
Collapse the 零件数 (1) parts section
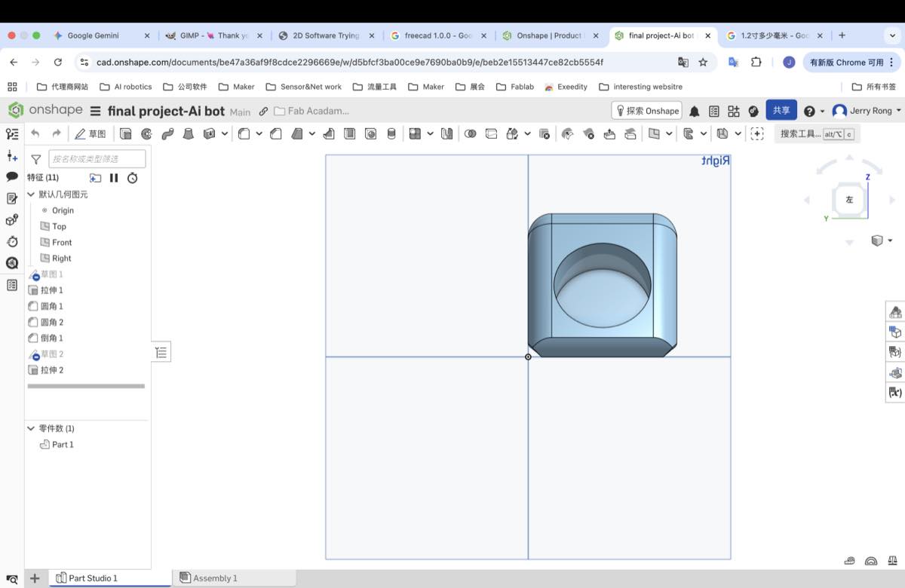coord(31,428)
